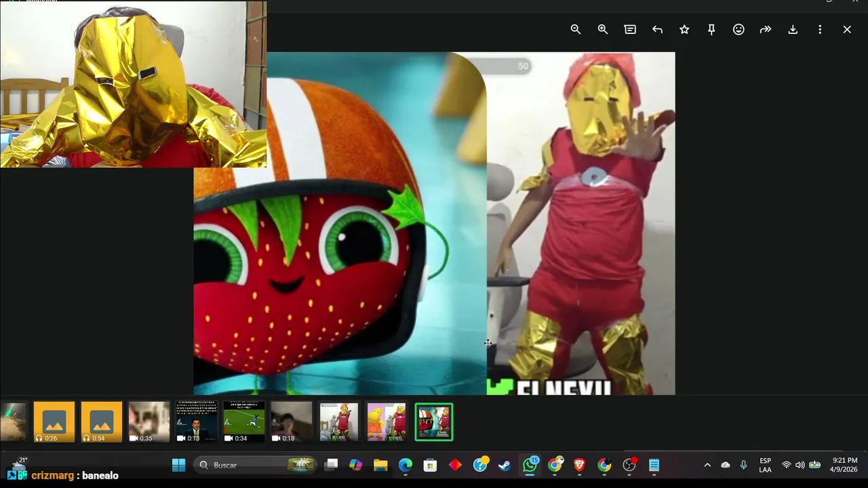868x488 pixels.
Task: Open the 9:21 PM clock calendar
Action: click(x=844, y=465)
